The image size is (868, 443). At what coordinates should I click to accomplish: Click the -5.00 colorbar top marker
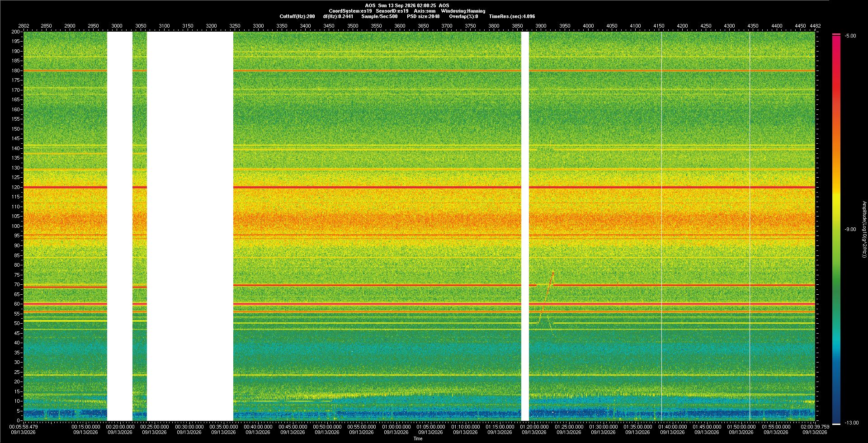click(x=850, y=36)
